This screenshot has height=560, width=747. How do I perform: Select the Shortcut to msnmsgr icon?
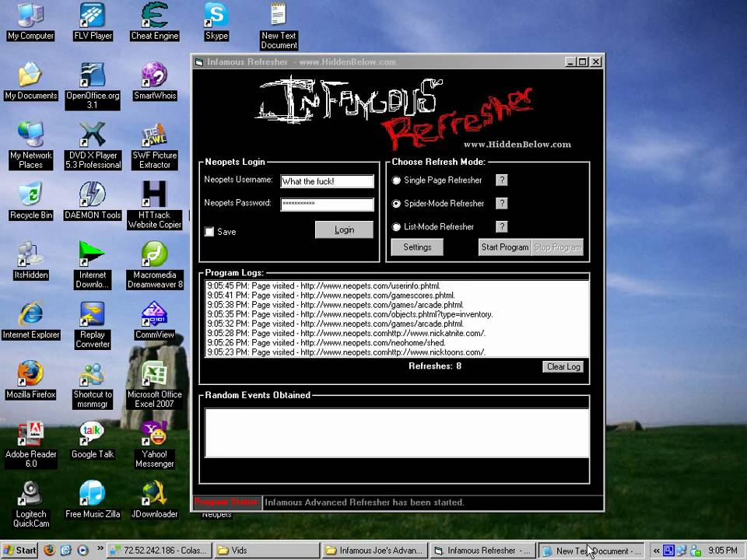point(93,385)
